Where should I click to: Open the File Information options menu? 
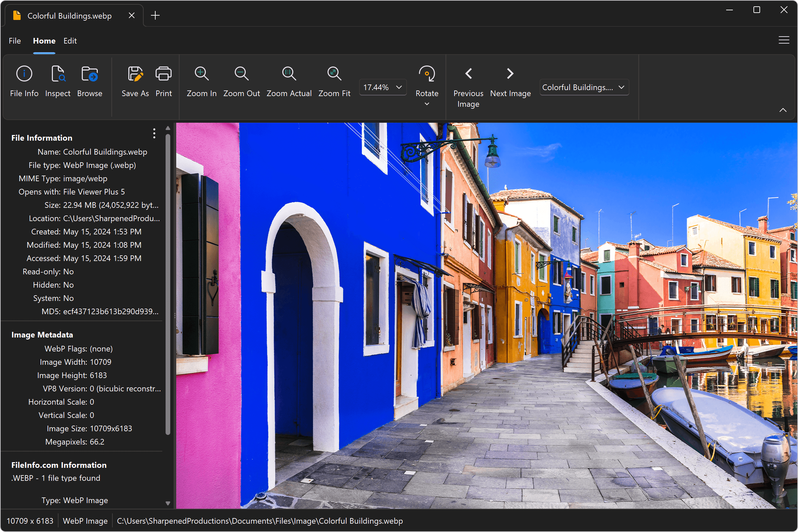pyautogui.click(x=154, y=134)
